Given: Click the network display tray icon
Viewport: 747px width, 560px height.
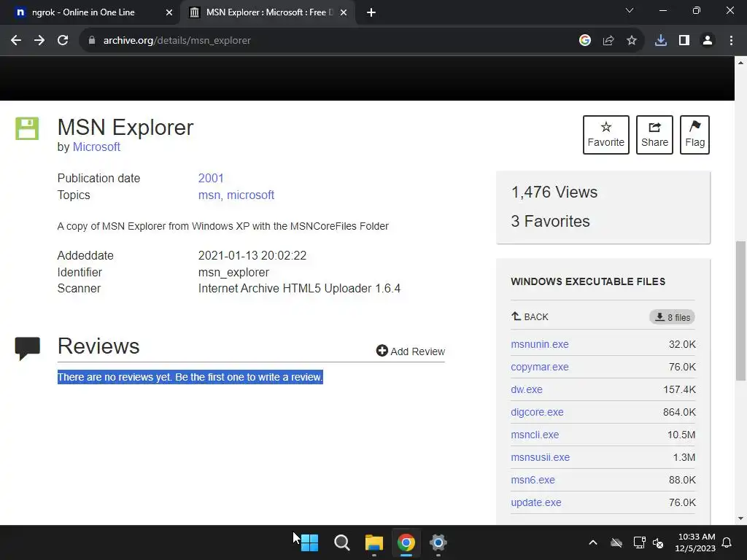Looking at the screenshot, I should point(639,542).
